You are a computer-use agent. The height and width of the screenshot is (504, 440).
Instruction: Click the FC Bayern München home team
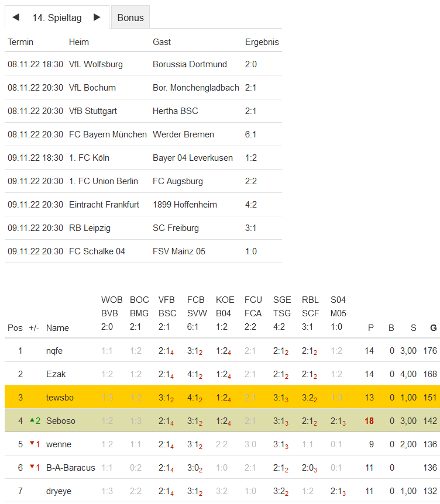point(108,134)
